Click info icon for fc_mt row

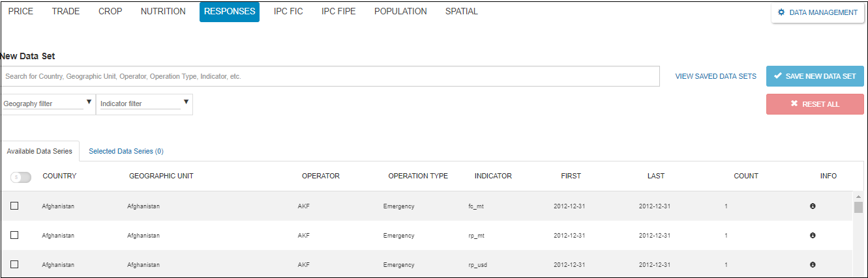[813, 206]
